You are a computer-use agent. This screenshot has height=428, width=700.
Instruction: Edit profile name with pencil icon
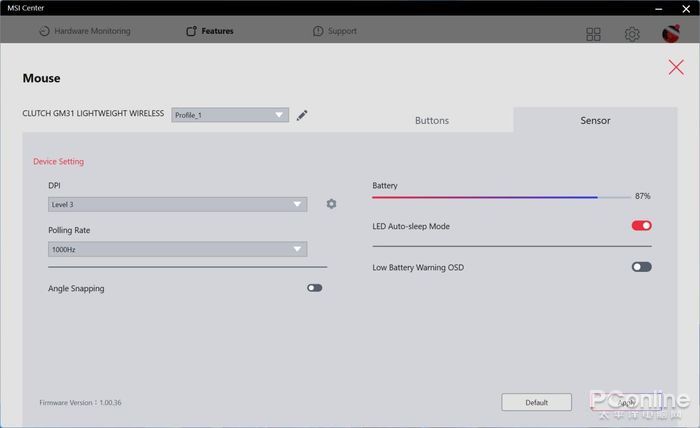[x=302, y=115]
